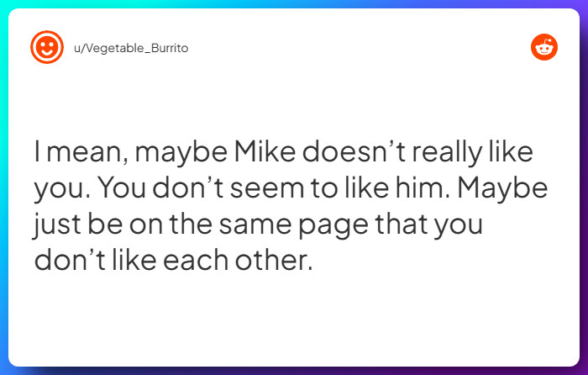The width and height of the screenshot is (588, 375).
Task: Open the Reddit alien logo icon
Action: 544,47
